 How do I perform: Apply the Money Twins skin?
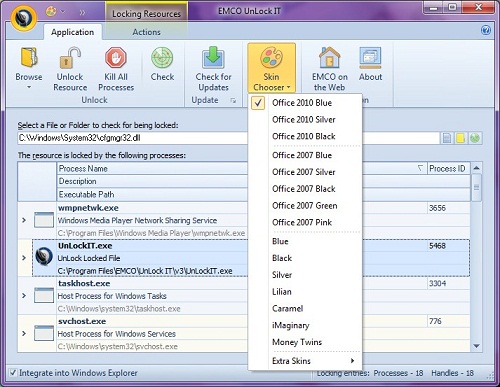pyautogui.click(x=305, y=342)
